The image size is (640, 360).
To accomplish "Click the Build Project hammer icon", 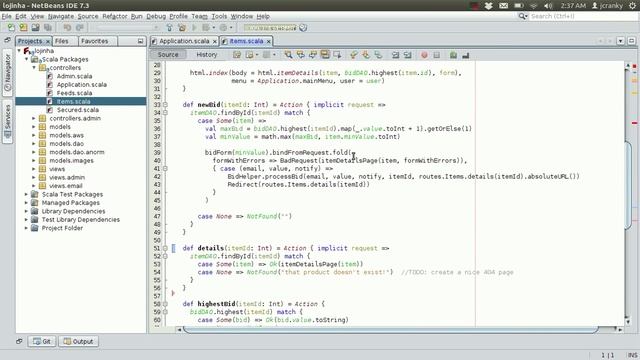I will point(169,28).
